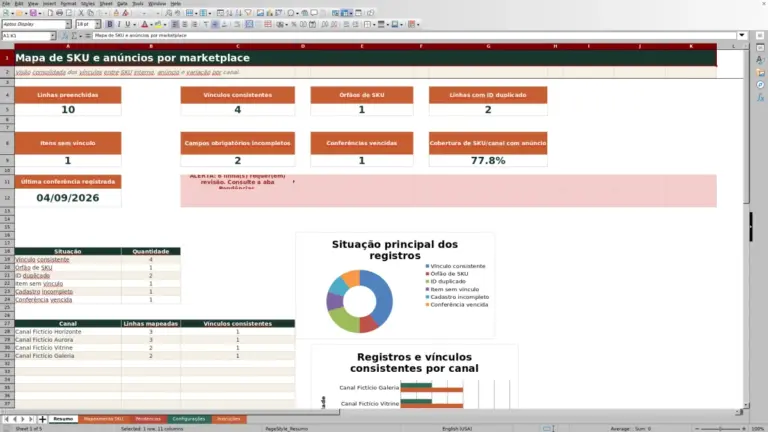Open Find and Replace icon
This screenshot has width=768, height=432.
168,13
